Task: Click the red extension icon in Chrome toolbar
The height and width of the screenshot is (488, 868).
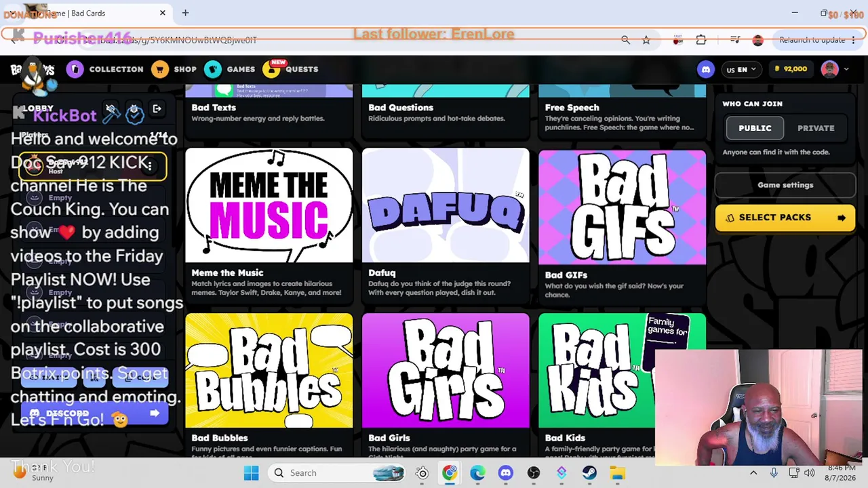Action: 677,40
